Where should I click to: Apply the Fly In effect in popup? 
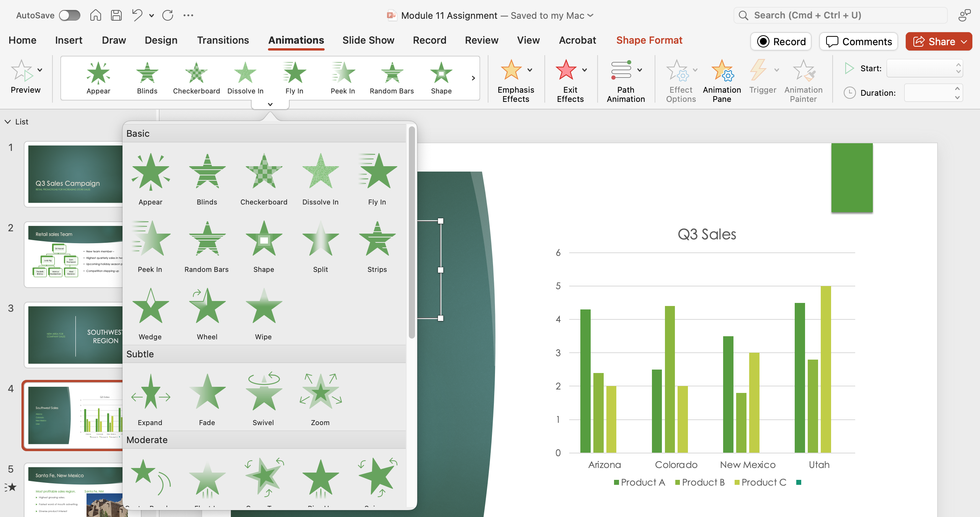pos(377,179)
